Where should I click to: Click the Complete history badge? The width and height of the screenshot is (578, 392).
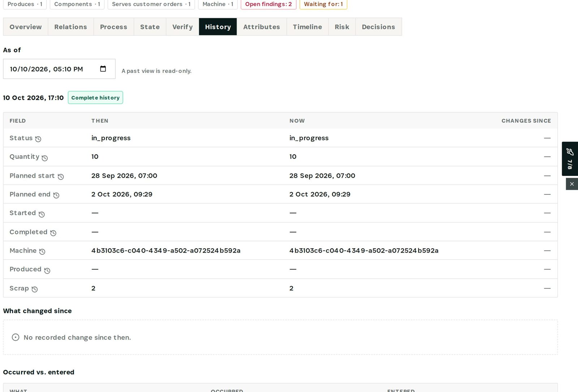coord(95,98)
